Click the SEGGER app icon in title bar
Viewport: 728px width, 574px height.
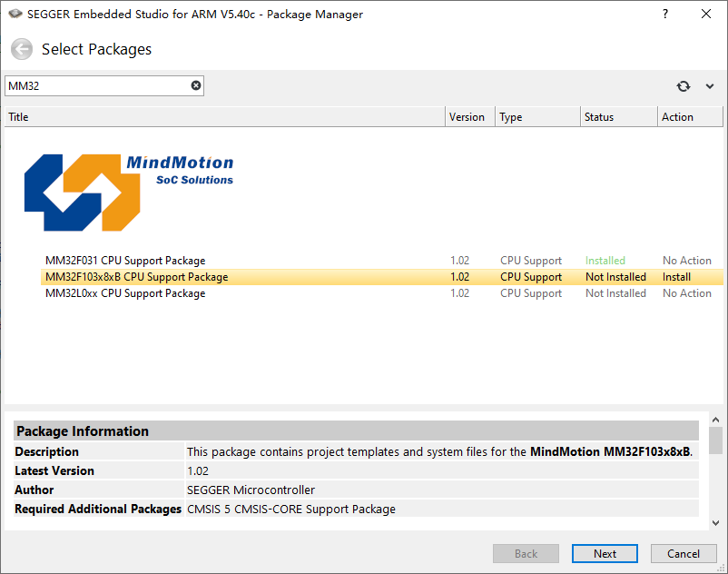[x=15, y=14]
